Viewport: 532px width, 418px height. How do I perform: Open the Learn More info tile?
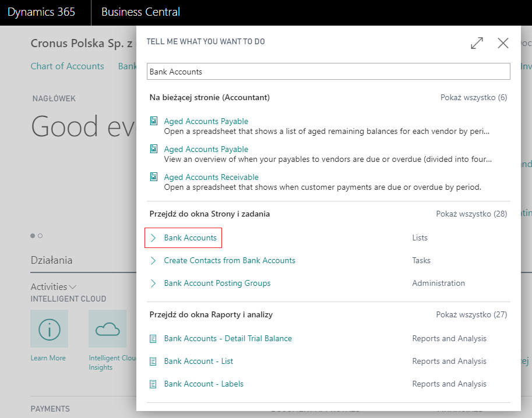(x=49, y=328)
